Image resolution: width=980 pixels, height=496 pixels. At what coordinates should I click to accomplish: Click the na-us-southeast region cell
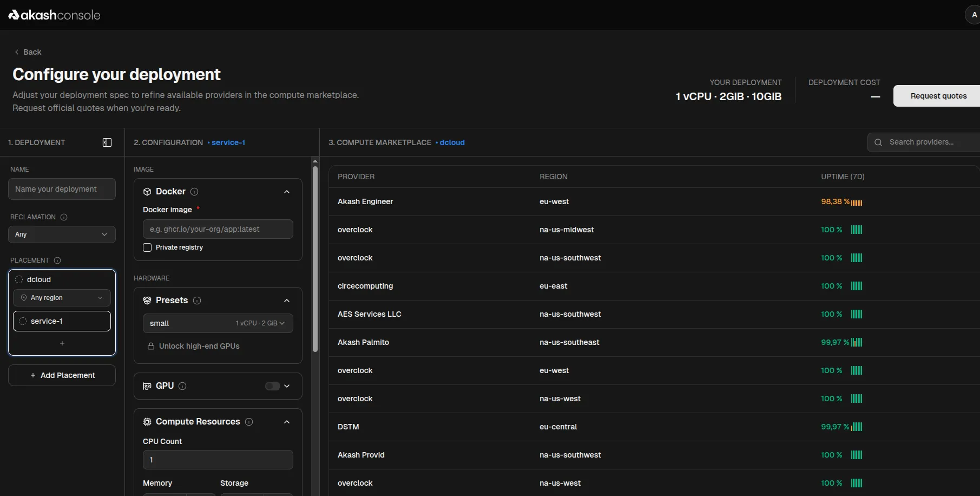569,342
